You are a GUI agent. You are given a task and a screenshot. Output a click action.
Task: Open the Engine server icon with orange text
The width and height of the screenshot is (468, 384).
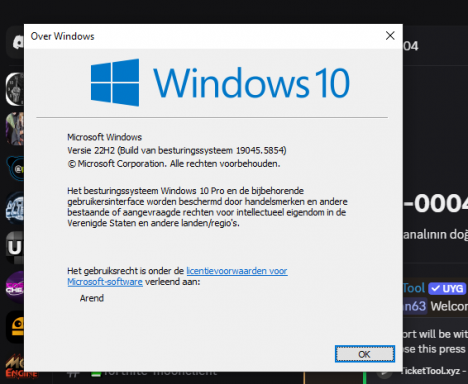click(x=21, y=367)
